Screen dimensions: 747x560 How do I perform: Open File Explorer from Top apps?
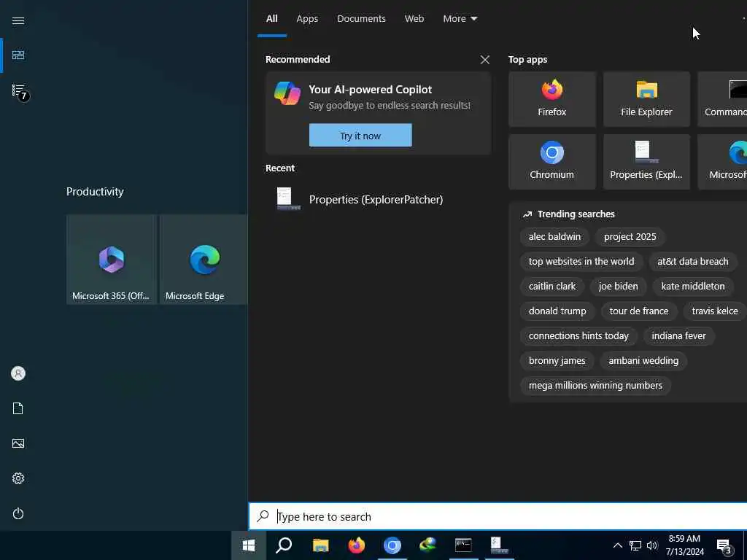point(646,99)
